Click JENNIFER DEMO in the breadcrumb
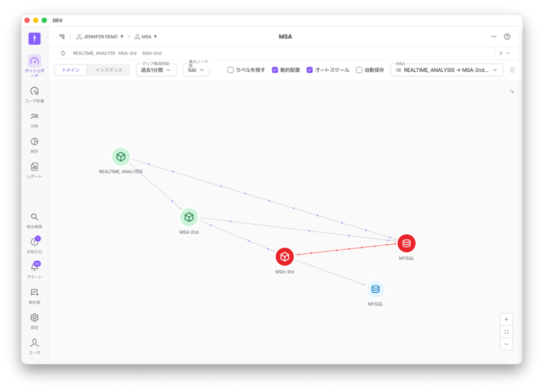Screen dimensions: 544x392 (x=100, y=37)
